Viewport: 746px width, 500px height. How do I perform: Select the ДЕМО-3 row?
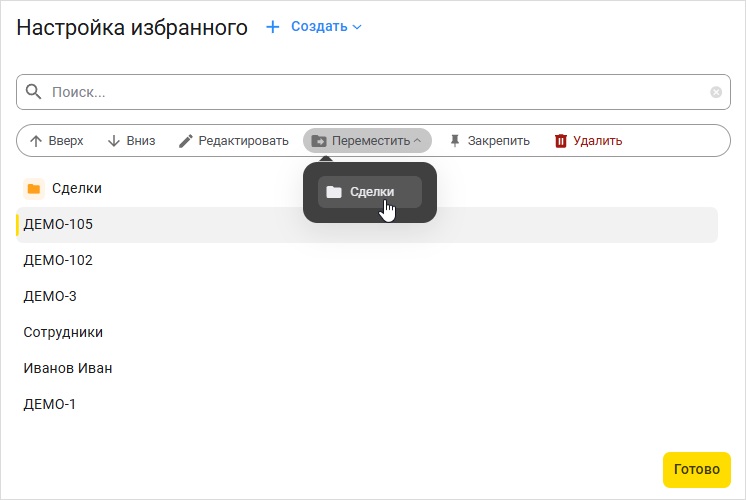(367, 296)
